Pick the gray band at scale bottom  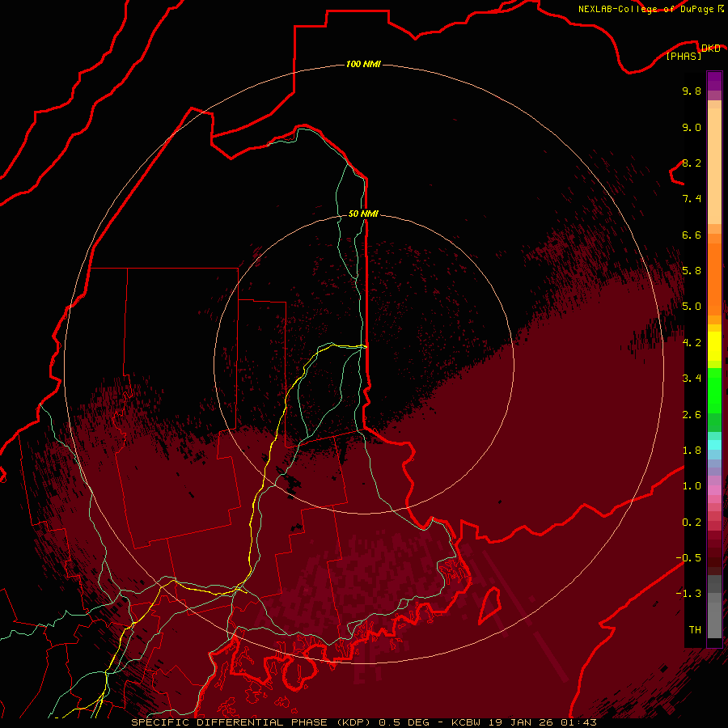(x=714, y=620)
